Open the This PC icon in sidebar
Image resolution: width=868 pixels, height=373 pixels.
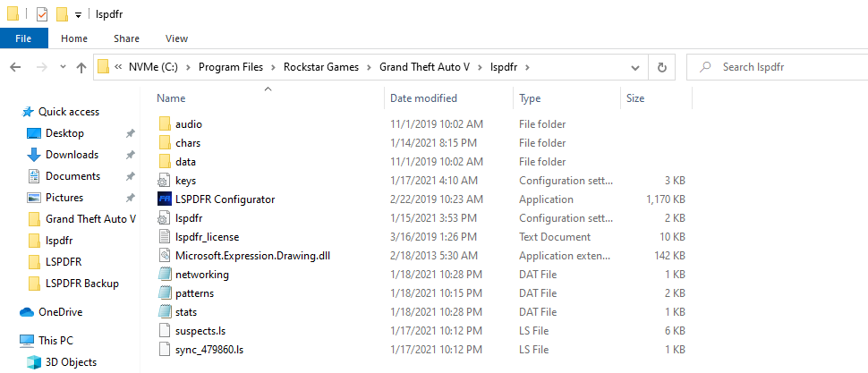27,341
